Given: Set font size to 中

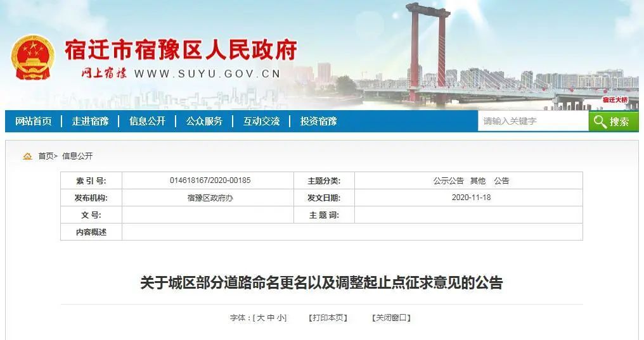Looking at the screenshot, I should [x=271, y=318].
